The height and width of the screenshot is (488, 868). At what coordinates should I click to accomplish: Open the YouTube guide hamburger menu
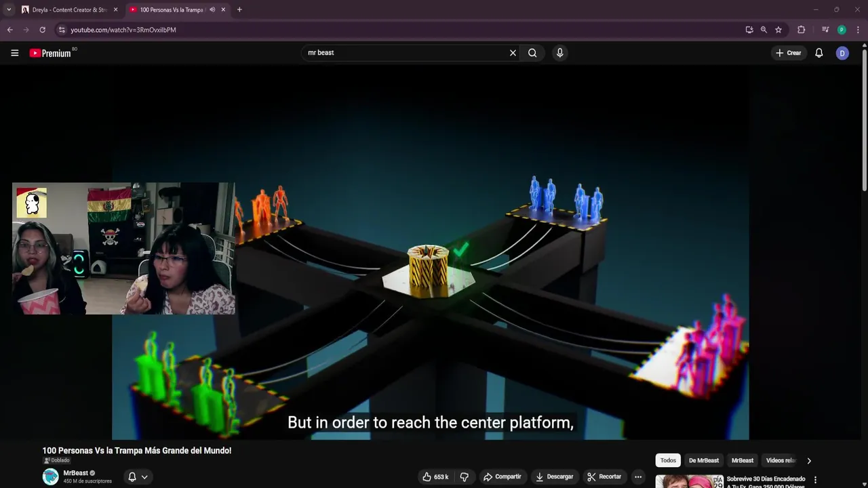[14, 53]
